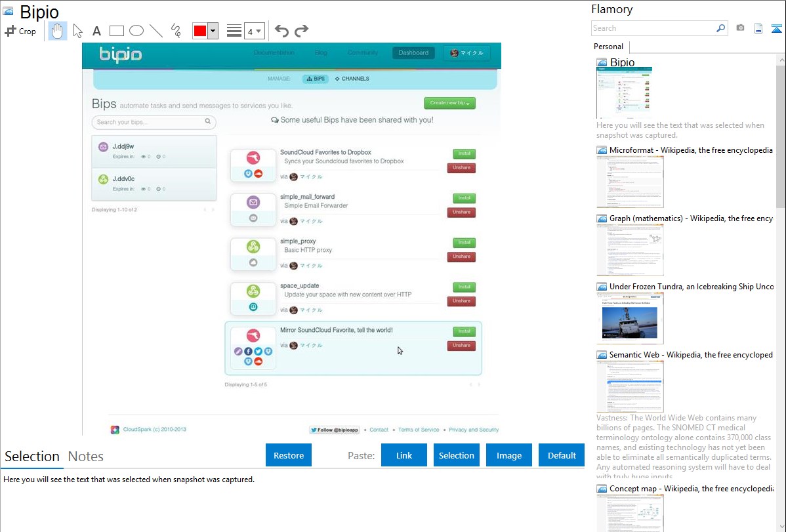The width and height of the screenshot is (786, 532).
Task: Activate the Crop tool
Action: 20,31
